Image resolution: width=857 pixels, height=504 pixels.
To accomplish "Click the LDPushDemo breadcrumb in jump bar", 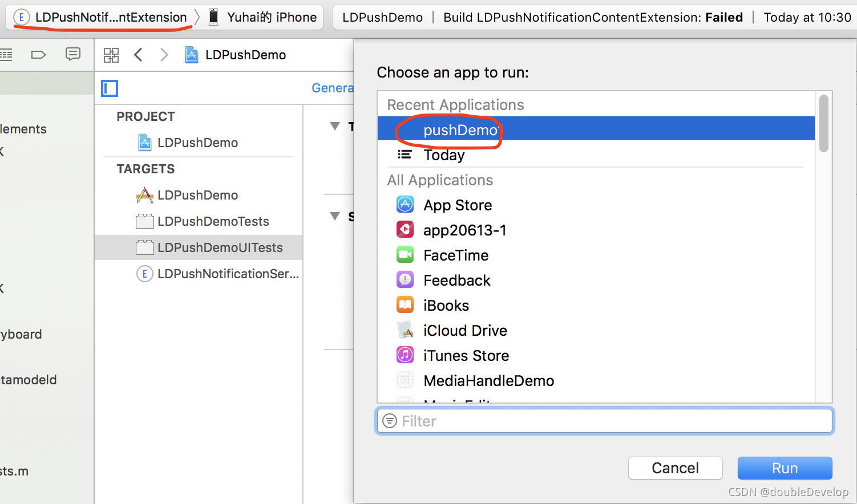I will coord(245,55).
